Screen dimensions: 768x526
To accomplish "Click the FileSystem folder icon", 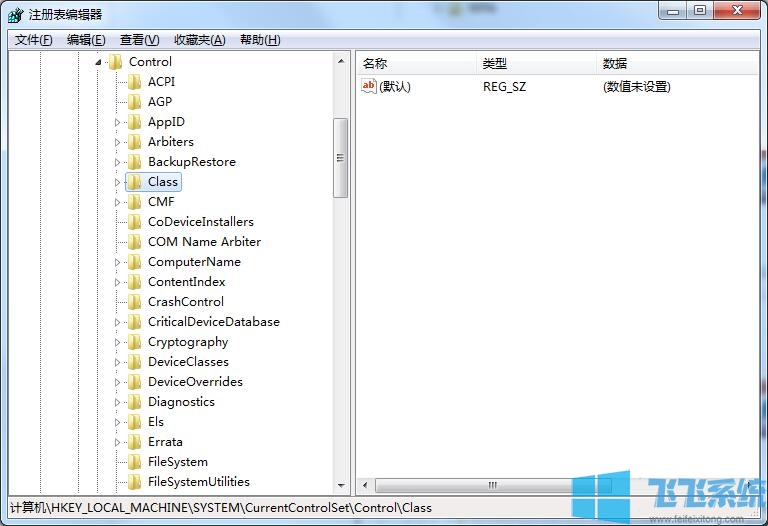I will click(x=134, y=462).
